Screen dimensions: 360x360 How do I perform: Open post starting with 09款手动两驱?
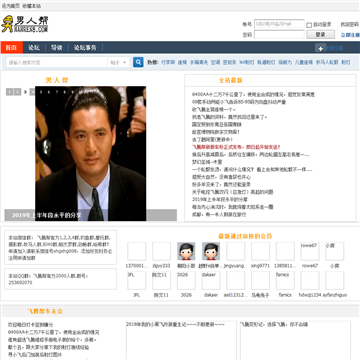click(239, 102)
